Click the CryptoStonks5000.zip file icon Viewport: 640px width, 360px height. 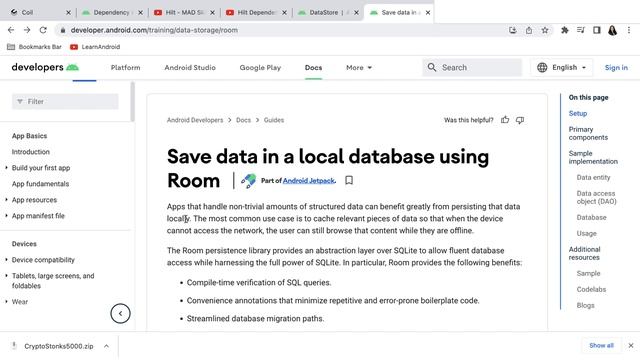[14, 346]
